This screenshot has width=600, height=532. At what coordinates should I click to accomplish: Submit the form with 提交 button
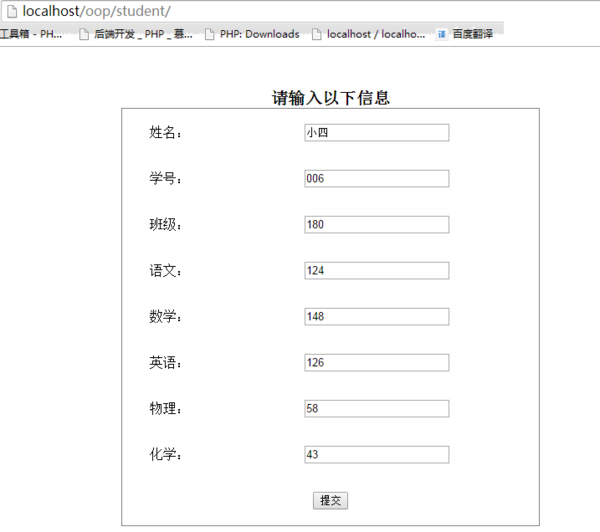point(330,500)
